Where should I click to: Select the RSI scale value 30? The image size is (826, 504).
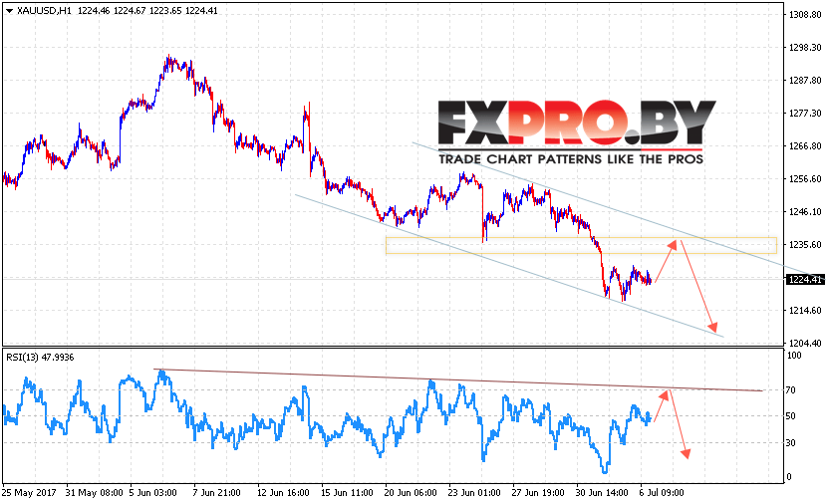click(790, 443)
